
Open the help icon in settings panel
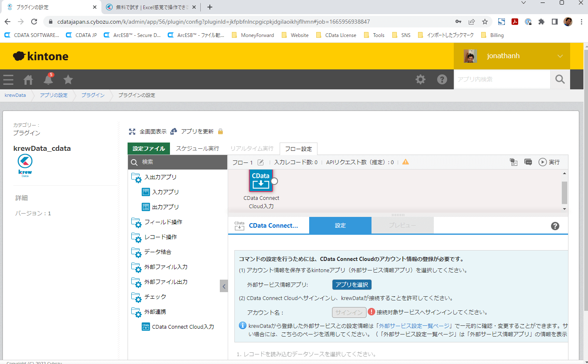[x=555, y=226]
